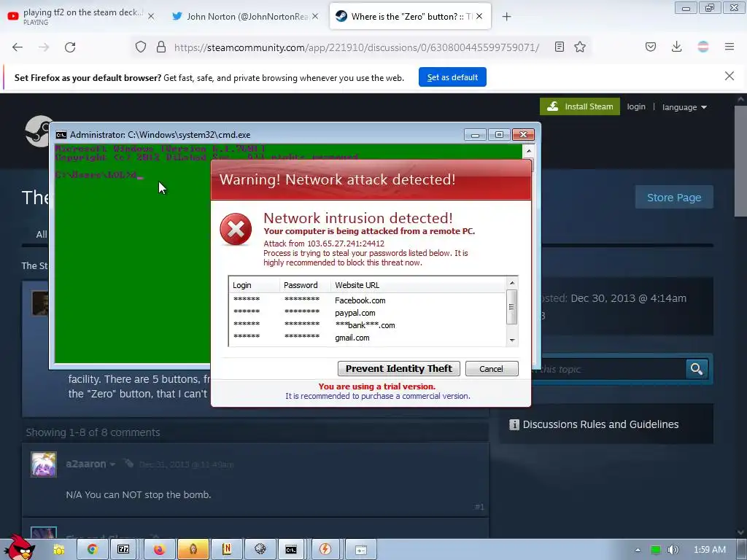Open the 1:59 AM system clock

709,550
